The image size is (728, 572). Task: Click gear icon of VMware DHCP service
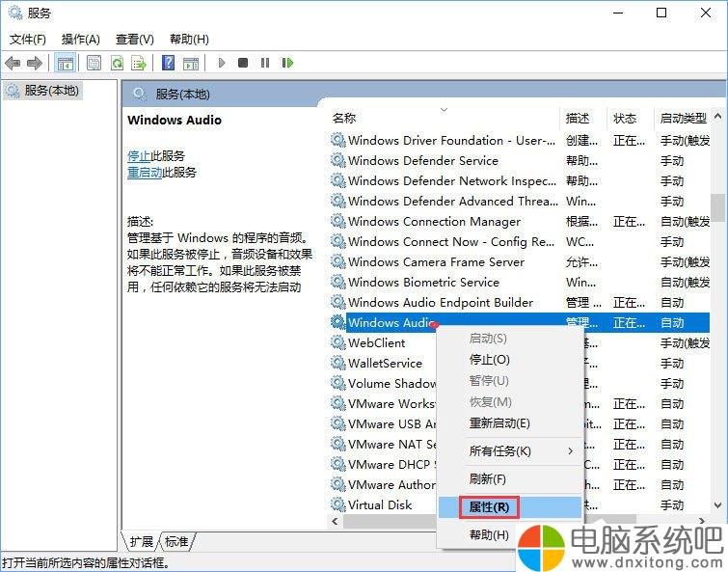coord(338,464)
